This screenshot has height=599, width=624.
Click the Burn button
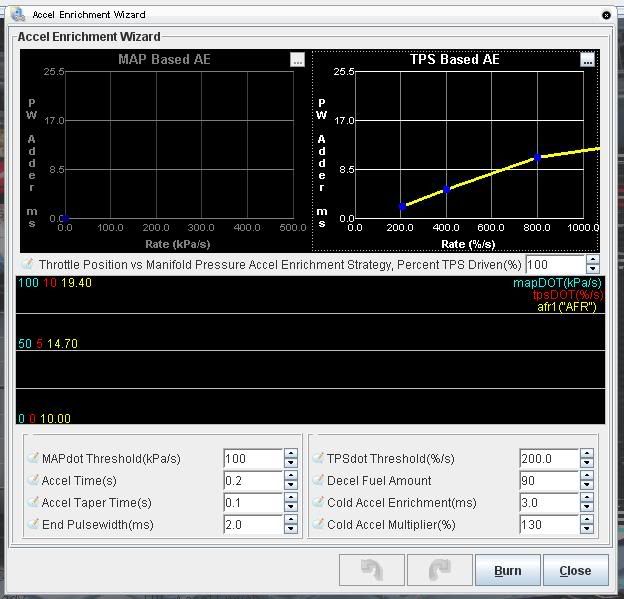tap(508, 570)
